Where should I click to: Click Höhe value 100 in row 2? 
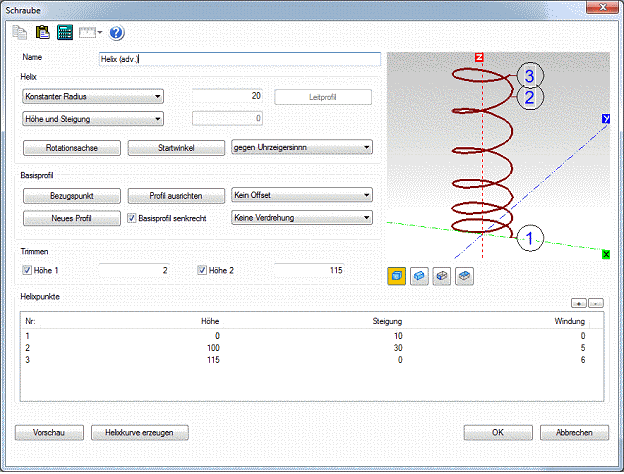(x=213, y=348)
